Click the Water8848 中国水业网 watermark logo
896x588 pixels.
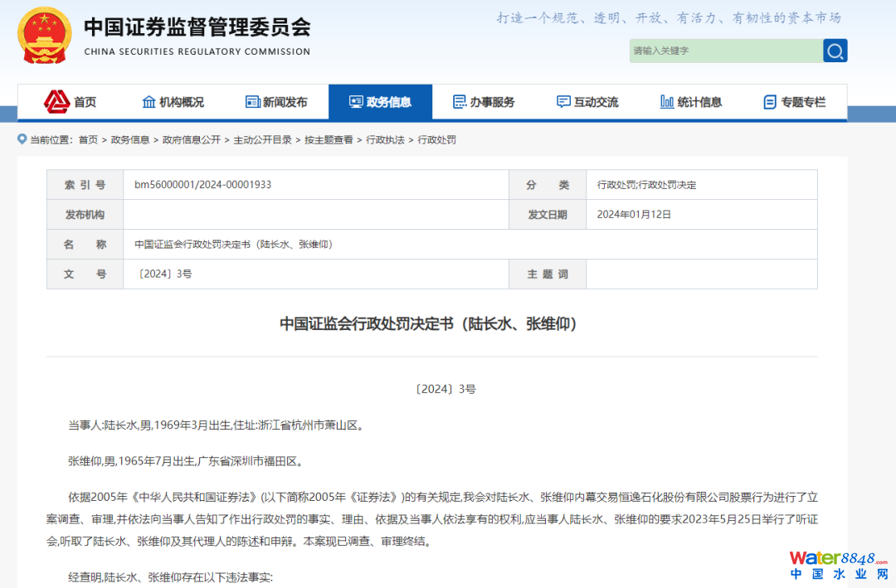(838, 565)
